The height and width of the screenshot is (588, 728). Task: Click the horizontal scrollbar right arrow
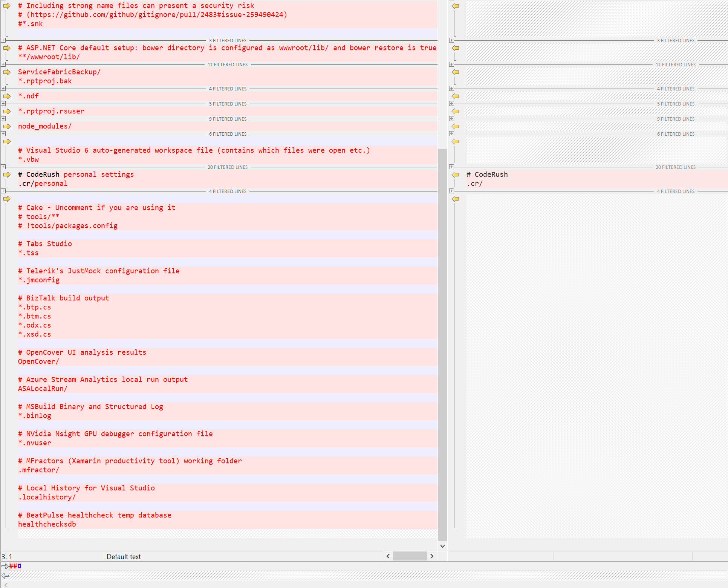click(x=432, y=556)
